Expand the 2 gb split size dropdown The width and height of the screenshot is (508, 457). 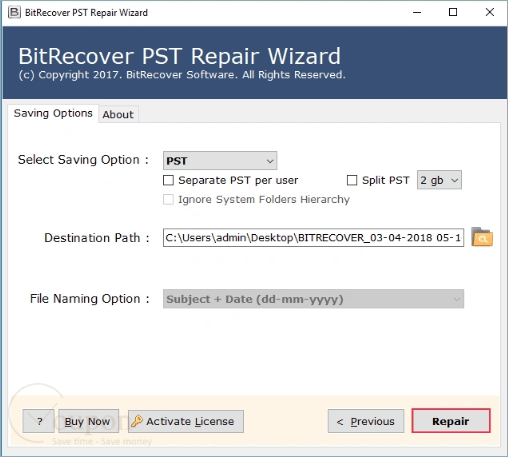[439, 180]
